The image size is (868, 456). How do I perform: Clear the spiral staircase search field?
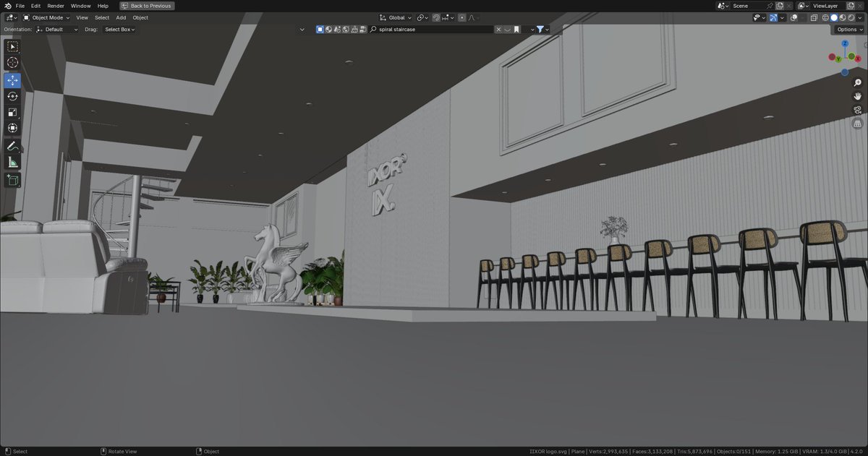[498, 30]
